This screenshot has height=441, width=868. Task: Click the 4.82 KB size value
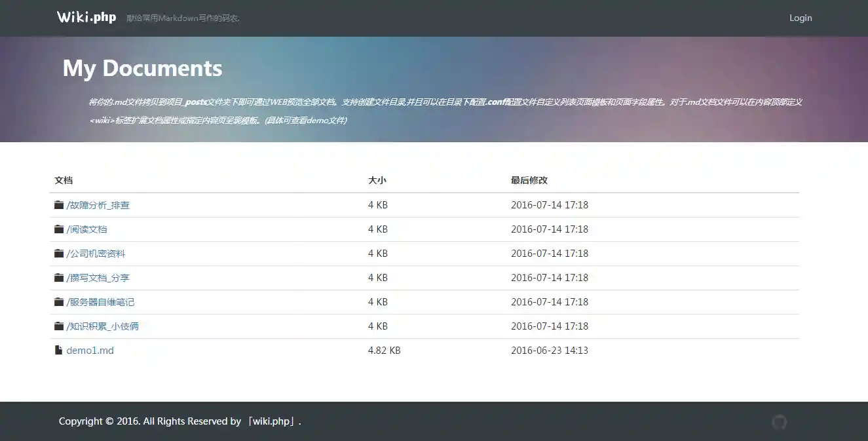tap(385, 351)
